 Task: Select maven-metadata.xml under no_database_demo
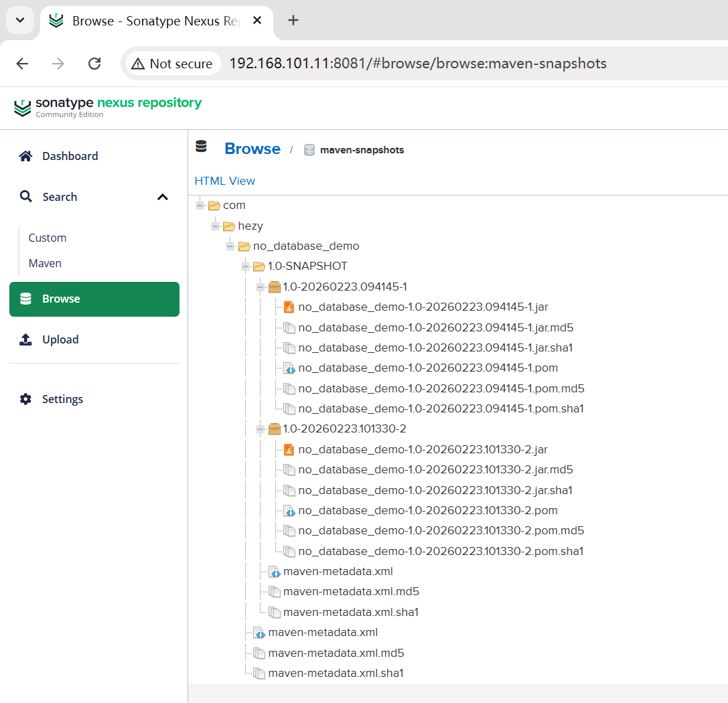323,633
